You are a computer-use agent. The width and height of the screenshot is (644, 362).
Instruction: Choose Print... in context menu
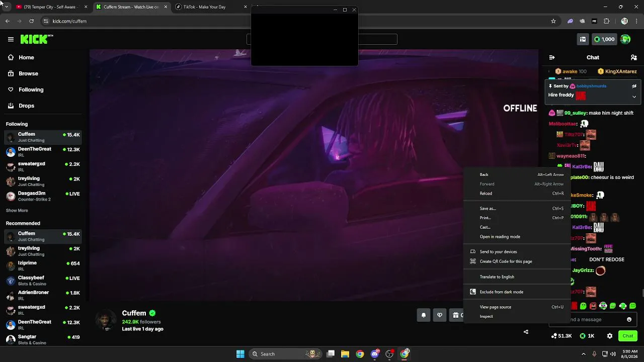pos(517,218)
